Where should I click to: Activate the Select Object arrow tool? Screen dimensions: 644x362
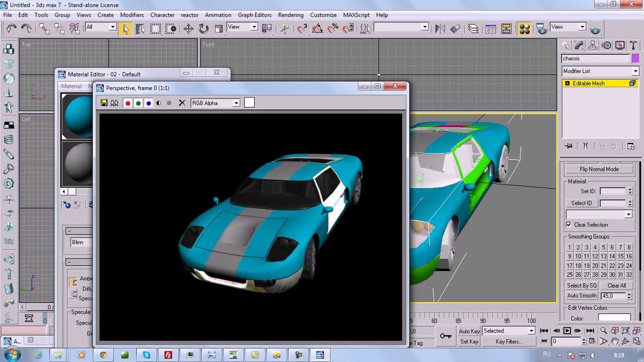click(x=125, y=29)
